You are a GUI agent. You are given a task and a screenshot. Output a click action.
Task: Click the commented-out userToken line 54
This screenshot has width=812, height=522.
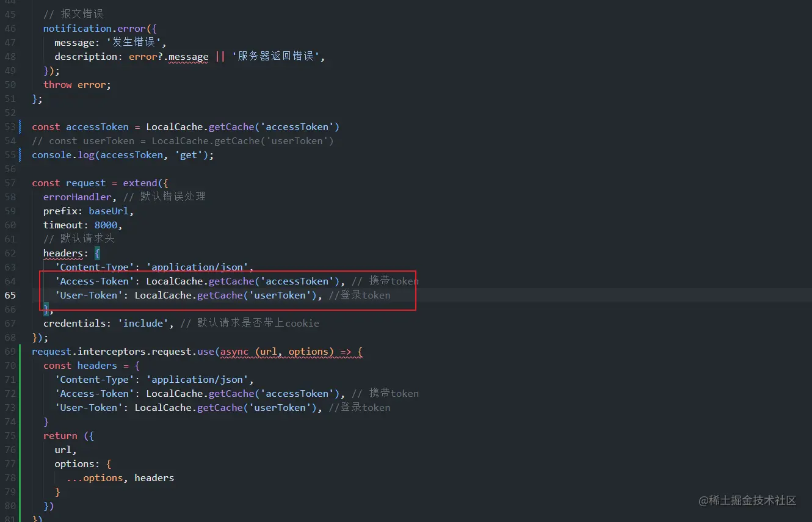point(183,140)
